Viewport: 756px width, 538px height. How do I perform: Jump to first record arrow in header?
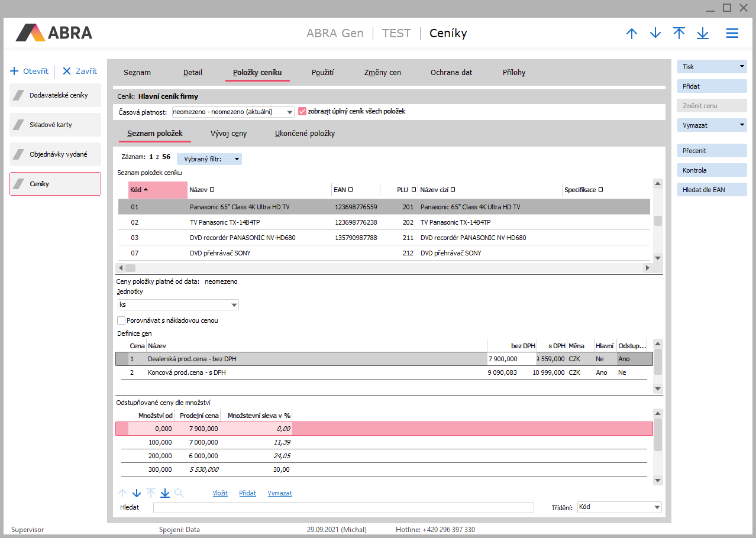pyautogui.click(x=679, y=34)
